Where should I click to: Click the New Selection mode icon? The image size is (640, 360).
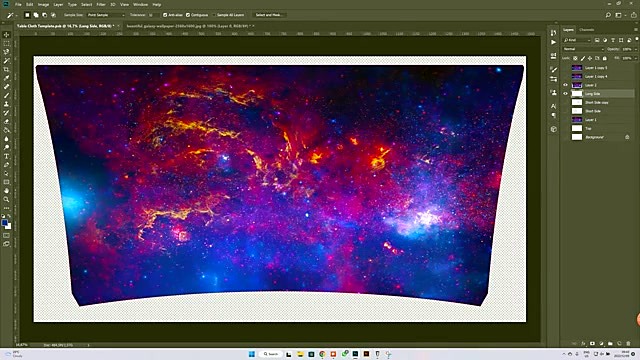point(27,15)
